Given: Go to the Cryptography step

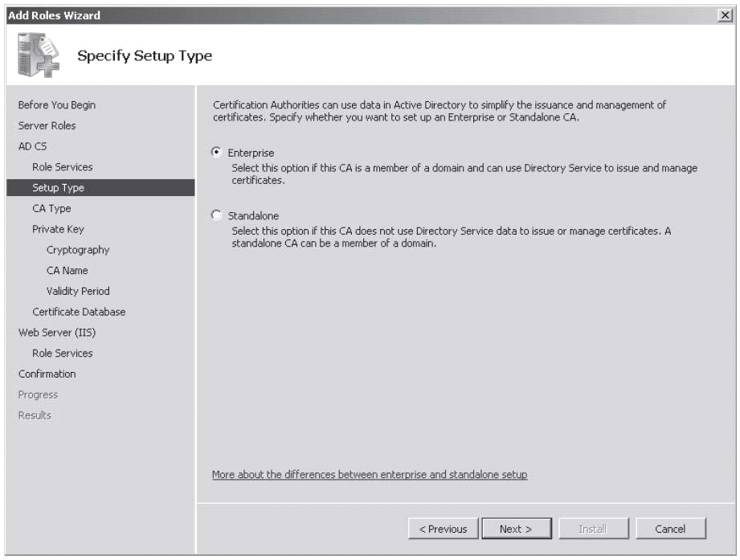Looking at the screenshot, I should click(78, 250).
